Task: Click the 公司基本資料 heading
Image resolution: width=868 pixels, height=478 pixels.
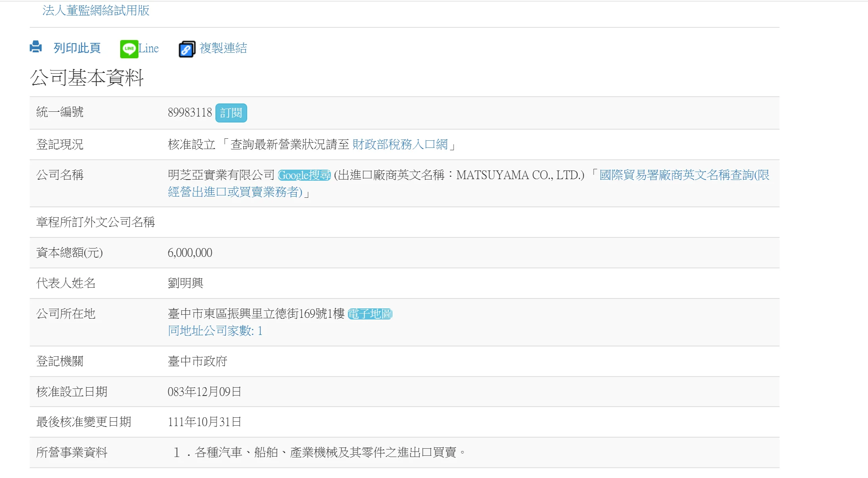Action: (x=87, y=78)
